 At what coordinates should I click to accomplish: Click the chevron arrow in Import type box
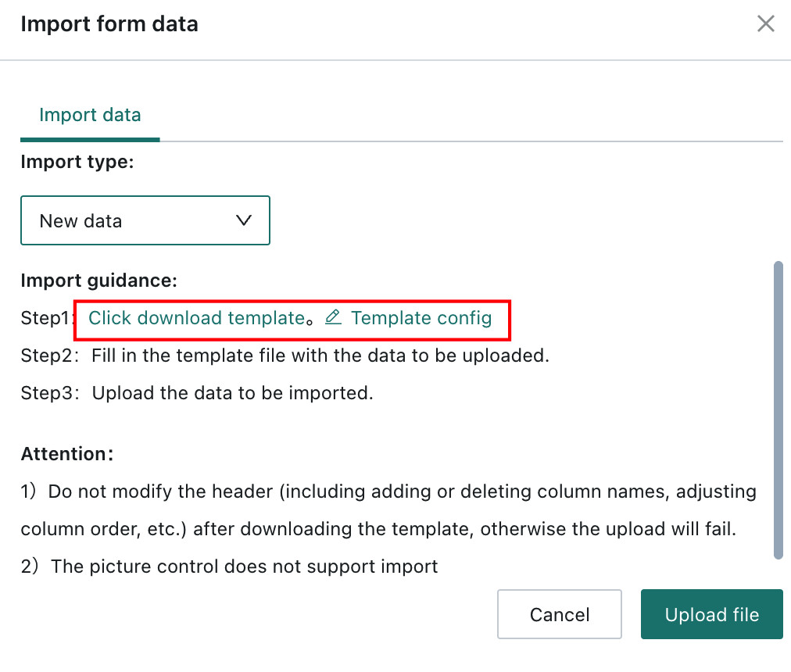point(244,220)
